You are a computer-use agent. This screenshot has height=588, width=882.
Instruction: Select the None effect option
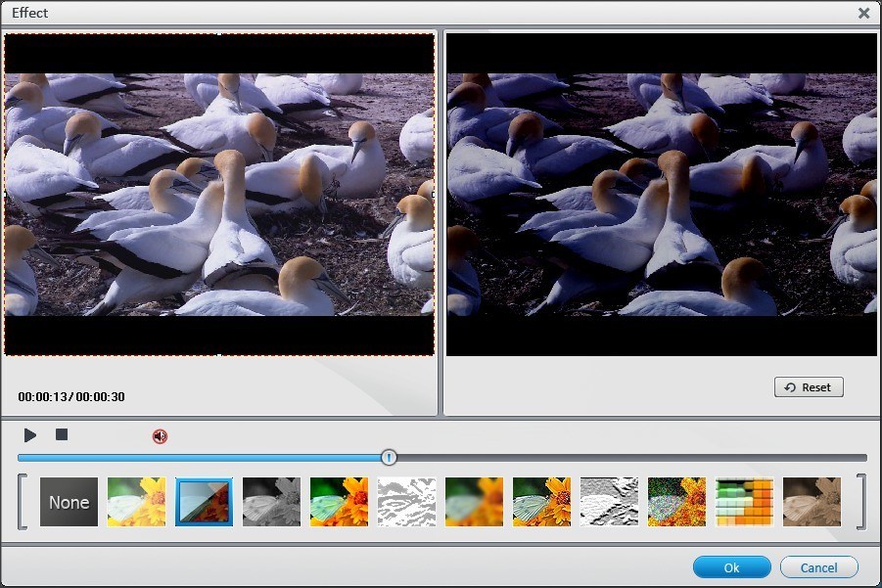69,502
